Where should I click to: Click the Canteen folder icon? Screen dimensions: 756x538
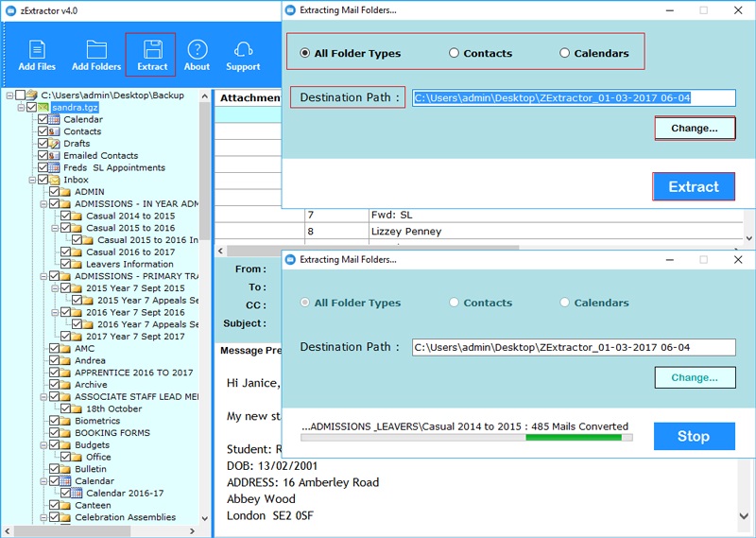(65, 505)
